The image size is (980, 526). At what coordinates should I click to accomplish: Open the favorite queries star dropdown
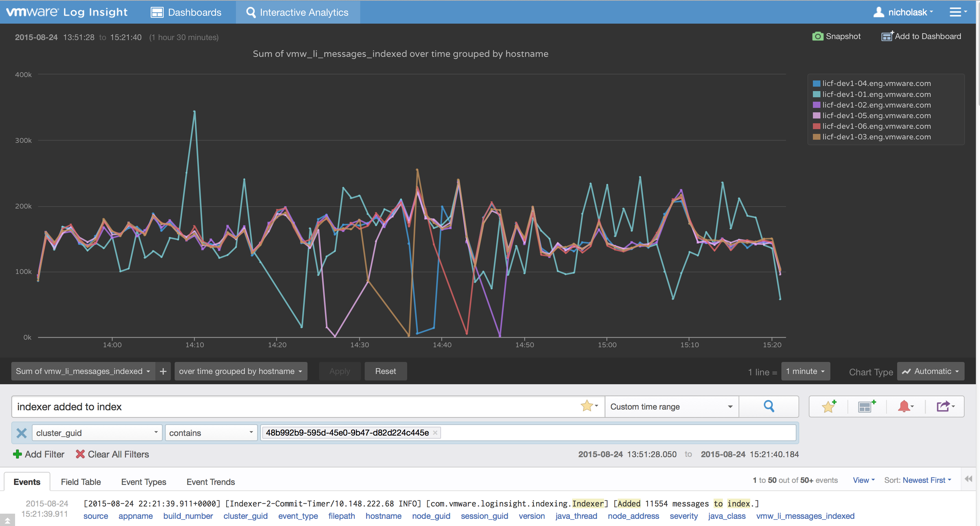(589, 406)
